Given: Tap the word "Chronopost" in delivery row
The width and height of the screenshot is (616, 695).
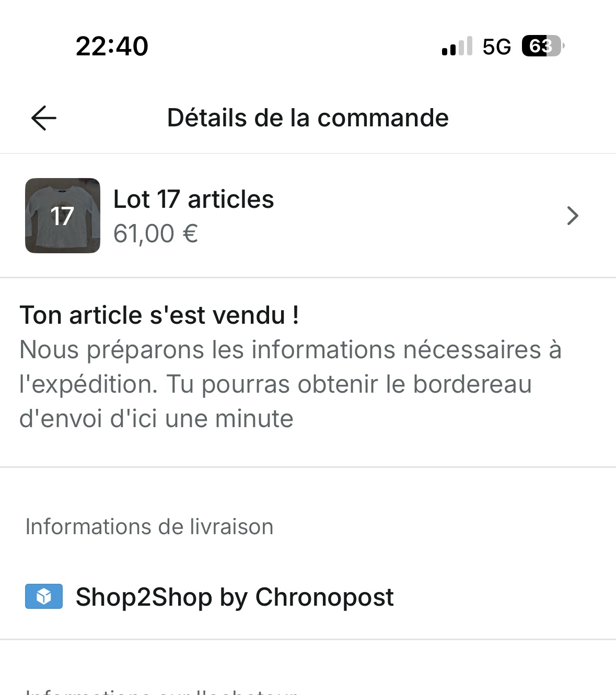Looking at the screenshot, I should [324, 596].
